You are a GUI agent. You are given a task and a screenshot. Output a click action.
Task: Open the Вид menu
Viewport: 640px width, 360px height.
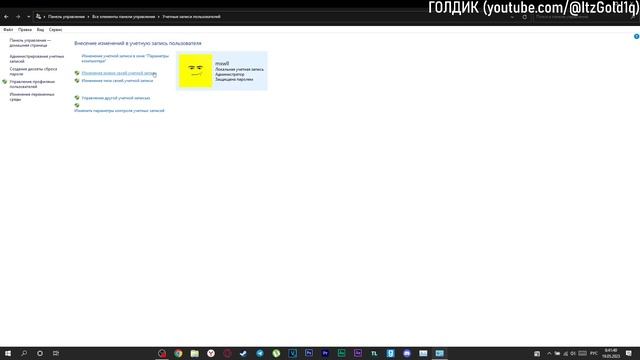tap(40, 30)
